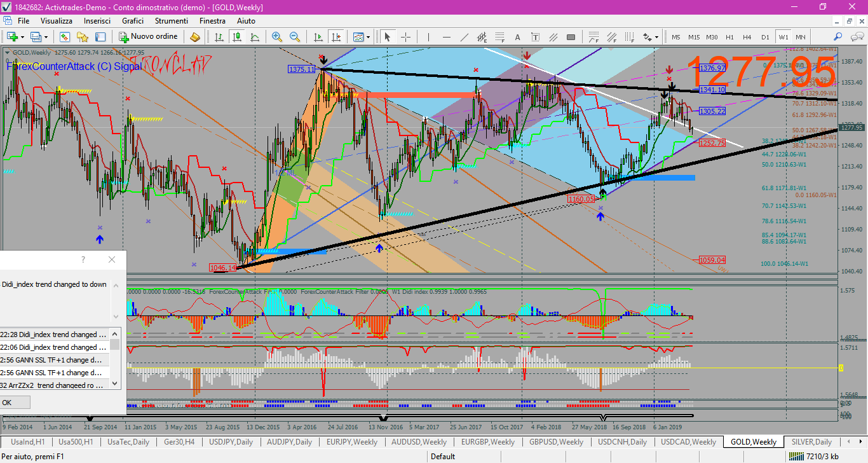Switch to MN monthly timeframe
The image size is (868, 463).
pos(800,37)
